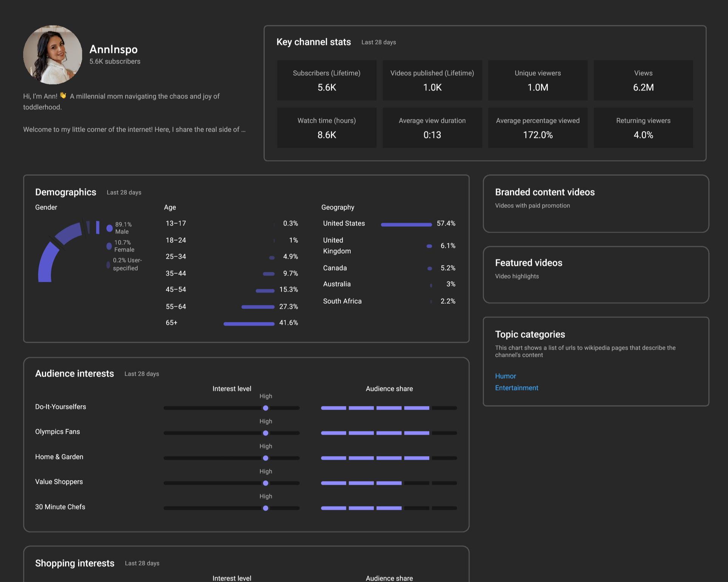728x582 pixels.
Task: Click the Audience interests Interest level column header
Action: click(232, 389)
